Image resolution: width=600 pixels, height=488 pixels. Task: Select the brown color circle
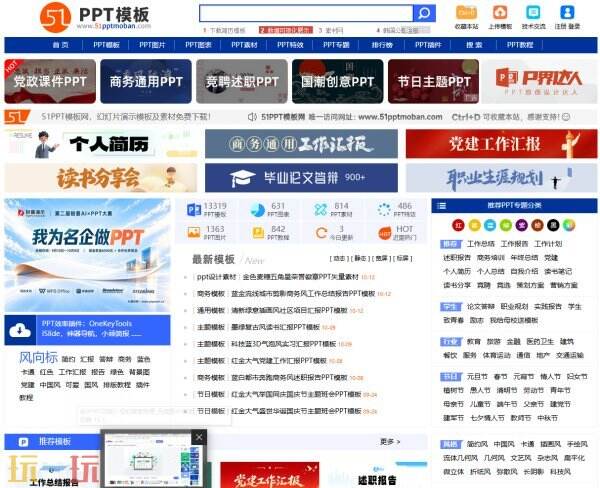point(537,225)
